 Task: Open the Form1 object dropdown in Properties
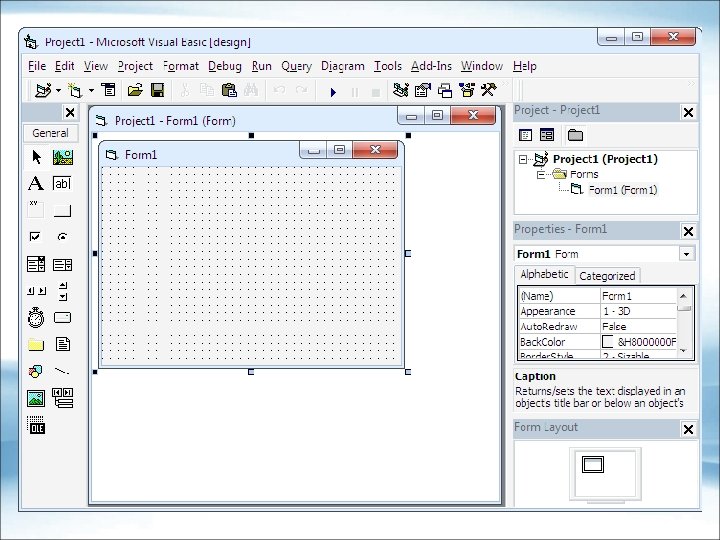pyautogui.click(x=687, y=254)
